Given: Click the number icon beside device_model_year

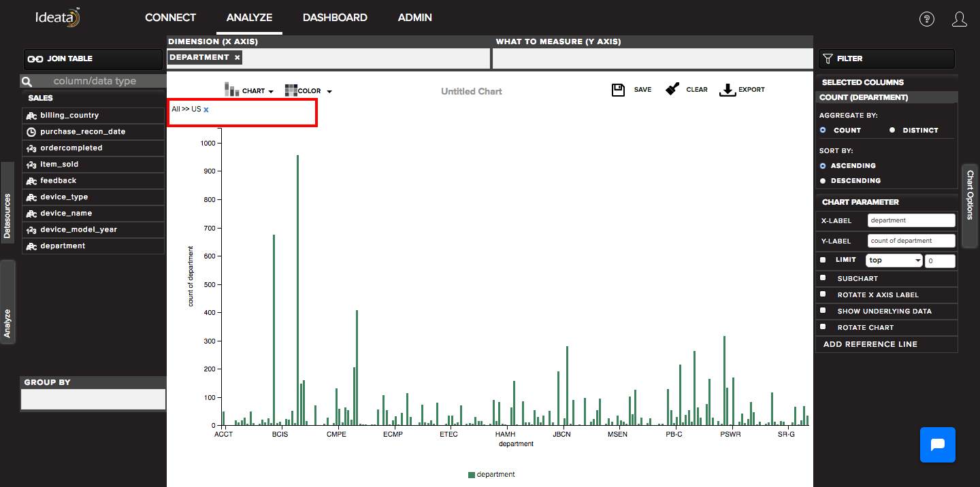Looking at the screenshot, I should click(x=31, y=230).
